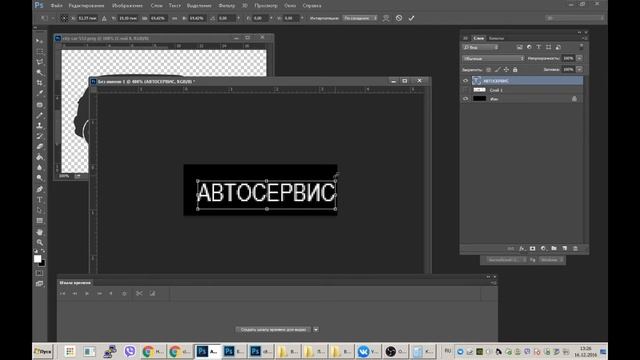Select the Move tool in the toolbox
Screen dimensions: 640x360
coord(40,41)
